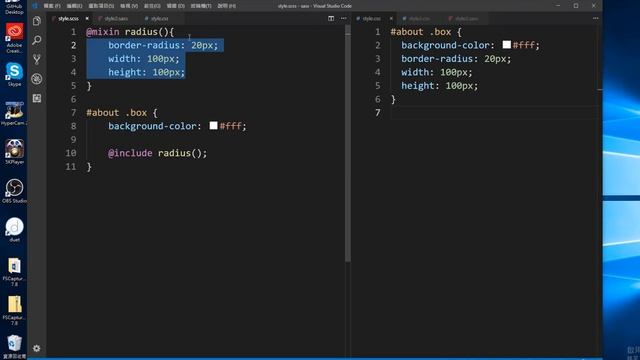This screenshot has height=360, width=640.
Task: Open the Source Control view icon
Action: (37, 60)
